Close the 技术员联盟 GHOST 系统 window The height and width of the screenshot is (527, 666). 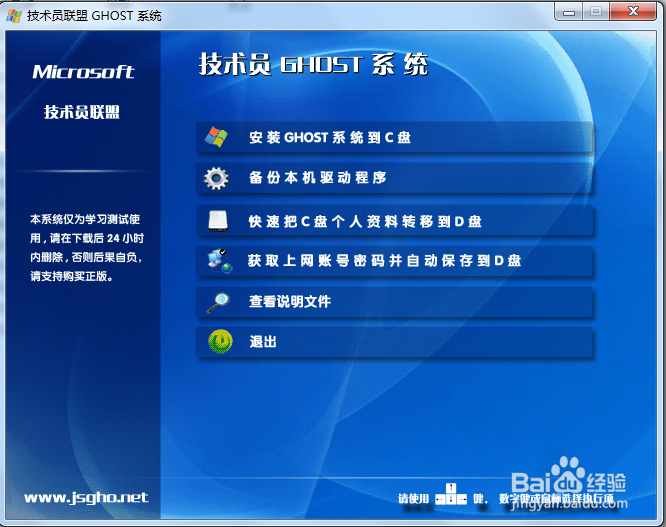(x=633, y=12)
